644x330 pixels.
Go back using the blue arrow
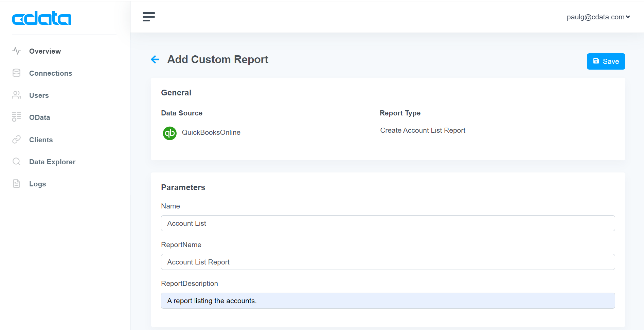[x=155, y=59]
